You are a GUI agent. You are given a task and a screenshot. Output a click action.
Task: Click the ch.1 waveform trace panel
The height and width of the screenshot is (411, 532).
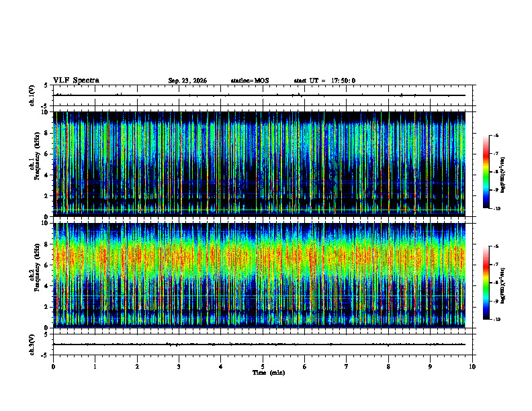(263, 95)
